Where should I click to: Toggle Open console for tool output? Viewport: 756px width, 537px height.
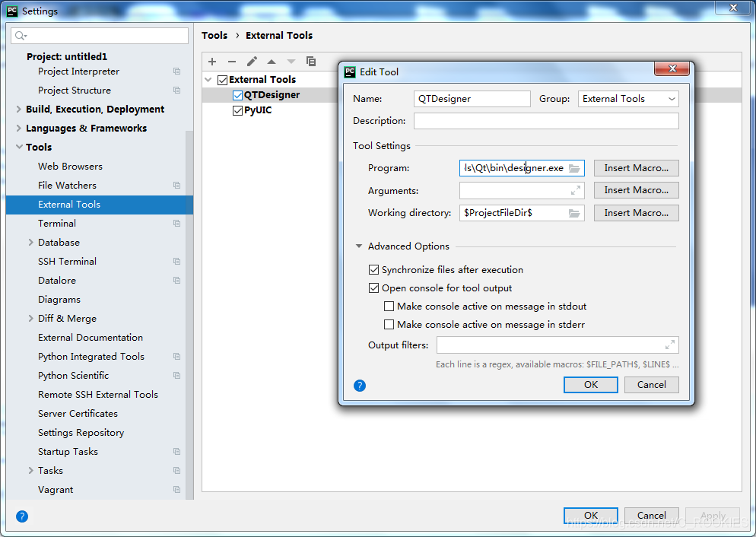click(373, 288)
